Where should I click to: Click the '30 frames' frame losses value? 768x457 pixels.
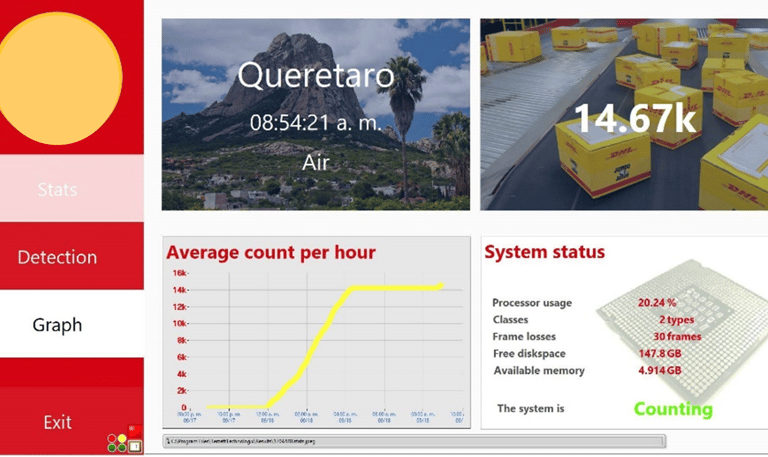point(677,337)
